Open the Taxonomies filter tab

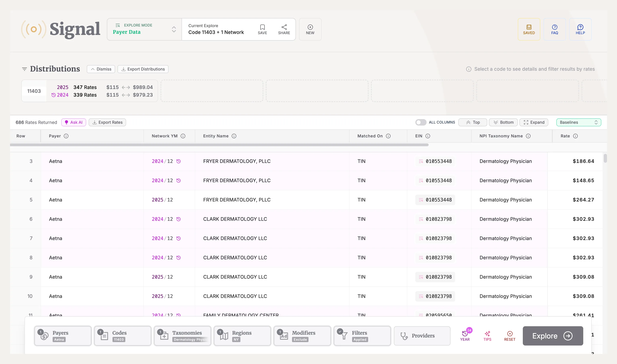(182, 336)
